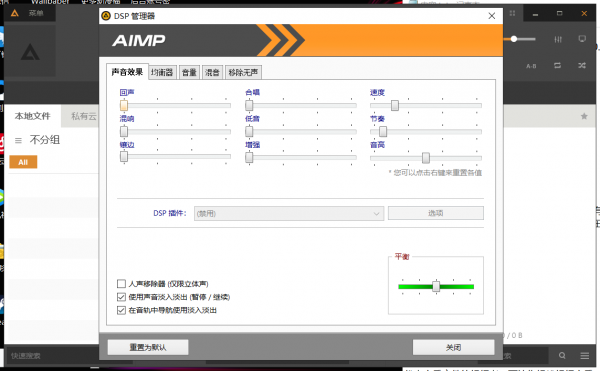
Task: Click the A-B repeat button
Action: (531, 66)
